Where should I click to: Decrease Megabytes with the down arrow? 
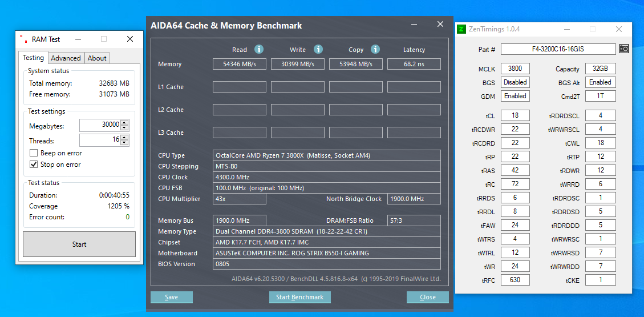(x=124, y=127)
